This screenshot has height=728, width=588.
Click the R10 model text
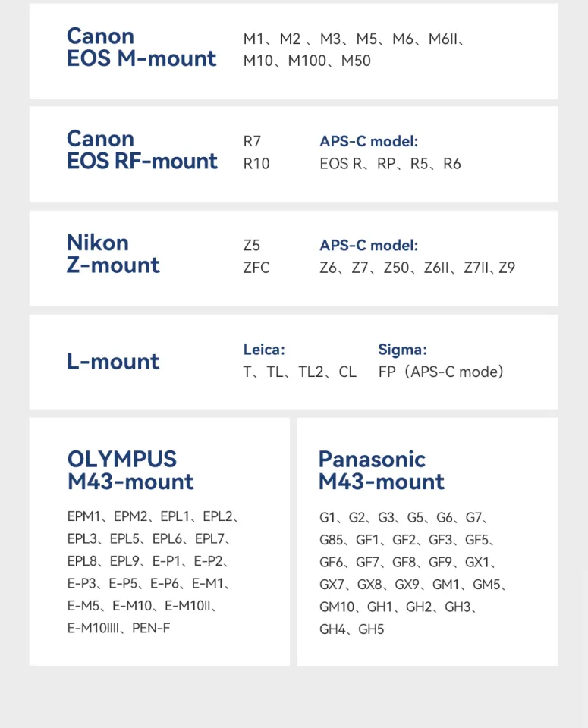[256, 164]
